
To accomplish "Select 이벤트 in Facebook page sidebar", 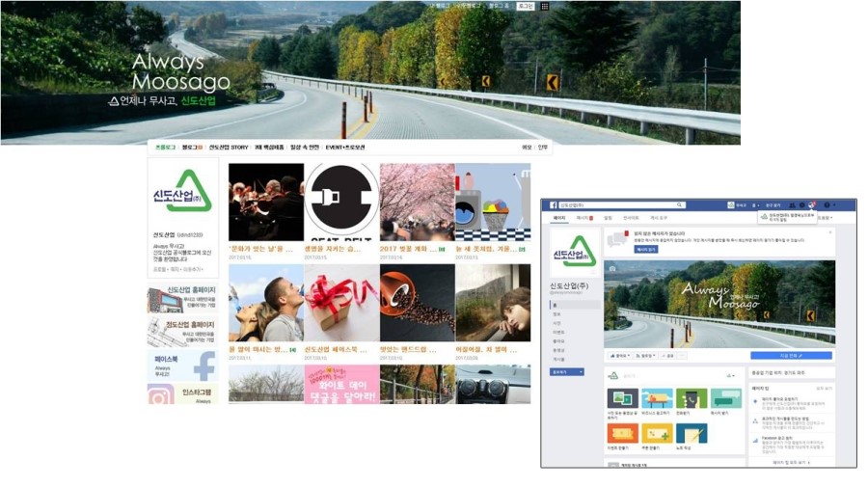I will click(558, 332).
